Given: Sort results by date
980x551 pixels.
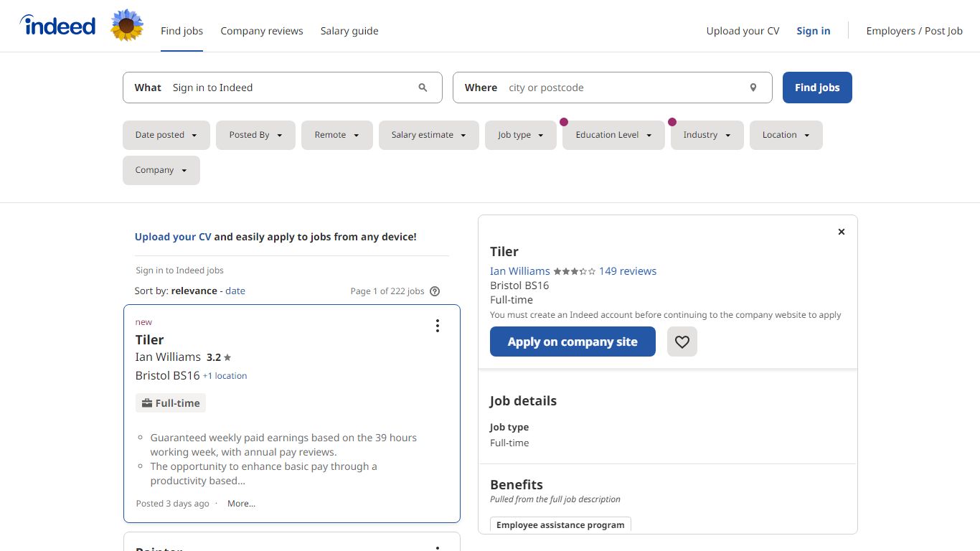Looking at the screenshot, I should 235,291.
